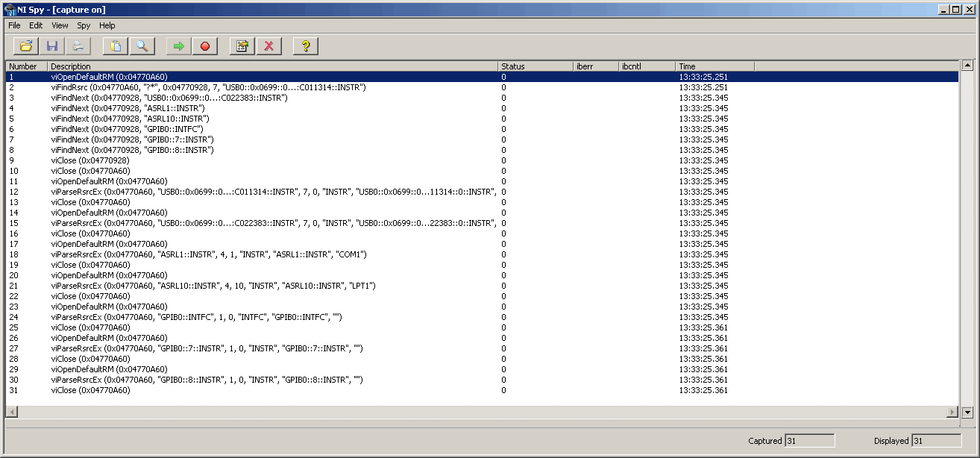Select viFindNext "ASRL10::INSTR" row 5

pos(482,119)
